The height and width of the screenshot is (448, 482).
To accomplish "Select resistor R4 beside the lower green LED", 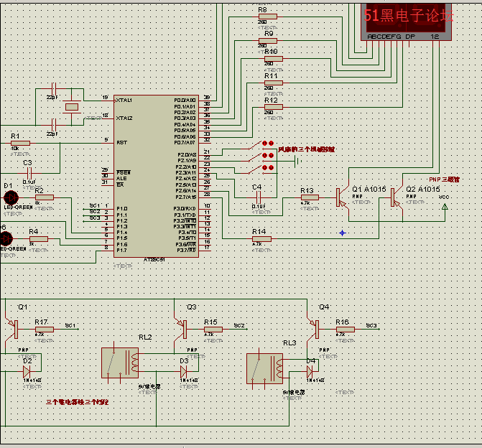I will point(38,239).
